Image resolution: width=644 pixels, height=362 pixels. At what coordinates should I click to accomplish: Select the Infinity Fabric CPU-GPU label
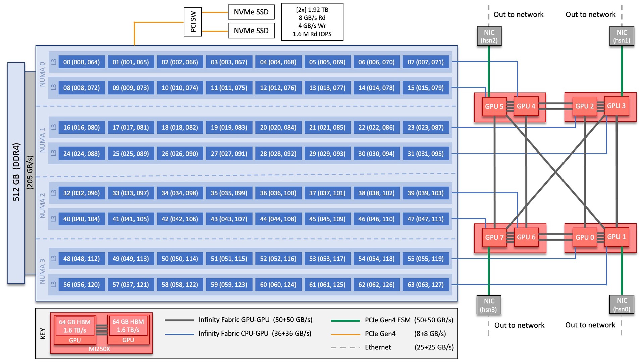coord(247,334)
